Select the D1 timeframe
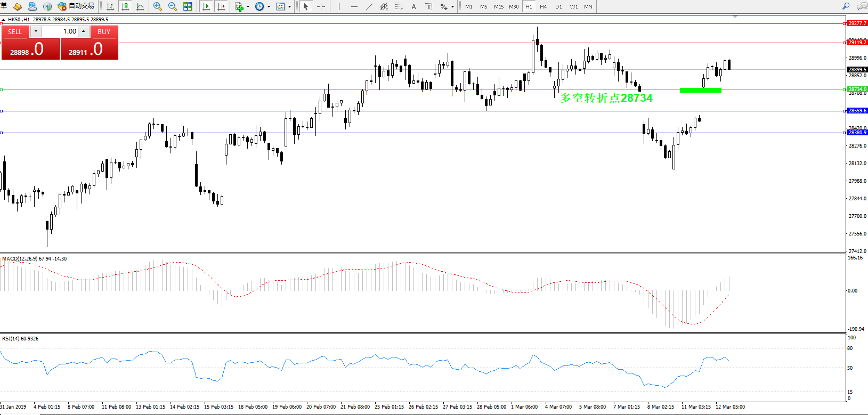868x415 pixels. [x=558, y=6]
